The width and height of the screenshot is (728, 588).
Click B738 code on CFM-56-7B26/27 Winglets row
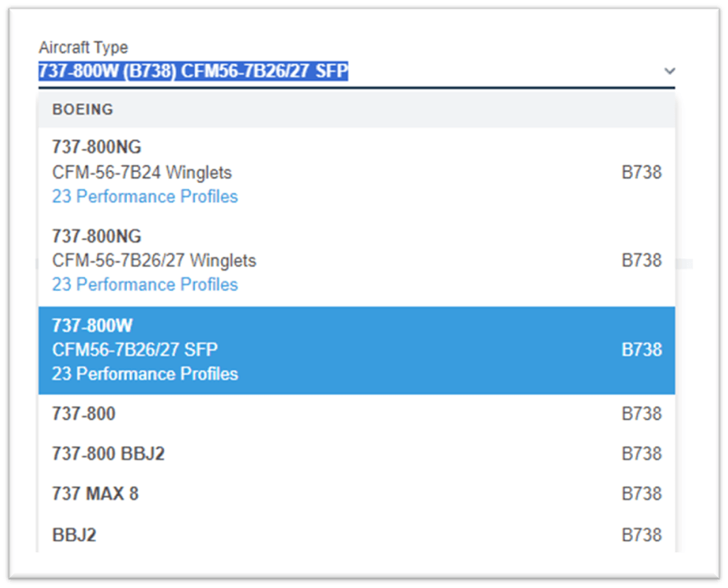coord(641,260)
